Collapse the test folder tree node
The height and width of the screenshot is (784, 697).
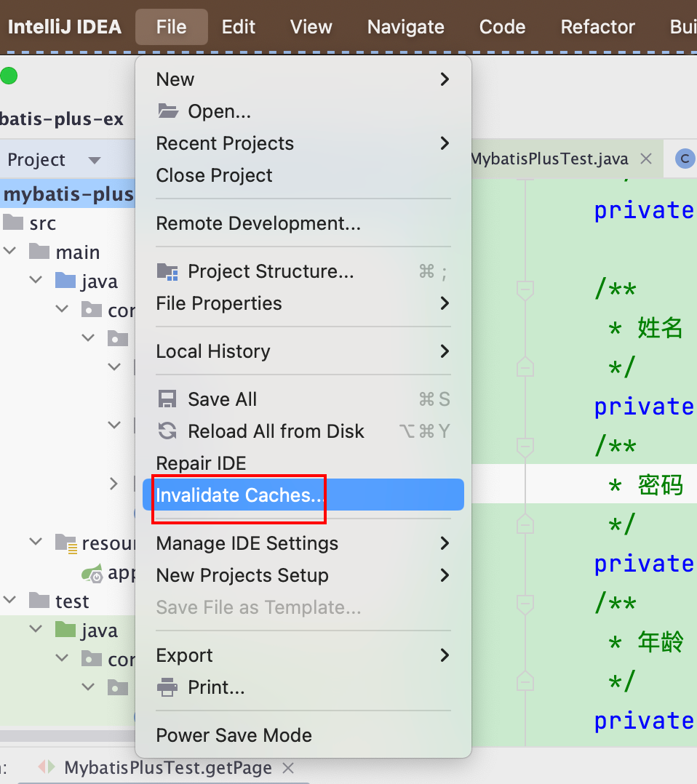pos(10,601)
